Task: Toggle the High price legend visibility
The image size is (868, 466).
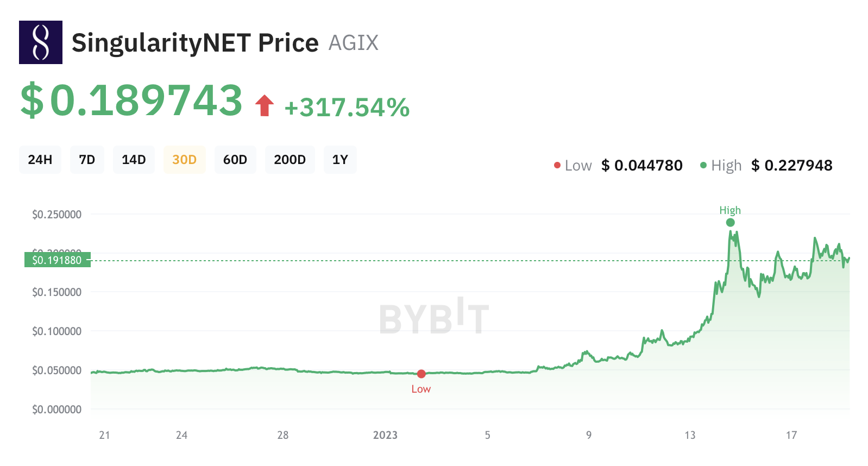Action: [726, 165]
